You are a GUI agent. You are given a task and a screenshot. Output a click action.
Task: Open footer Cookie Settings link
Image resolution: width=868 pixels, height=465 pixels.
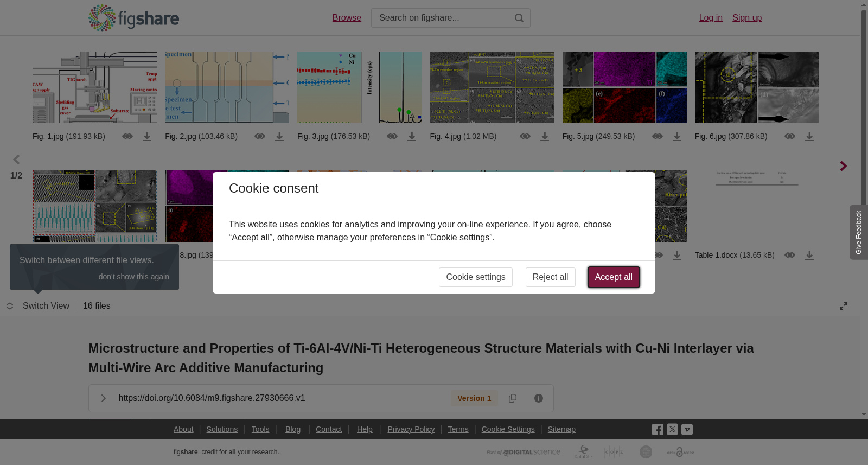point(508,429)
